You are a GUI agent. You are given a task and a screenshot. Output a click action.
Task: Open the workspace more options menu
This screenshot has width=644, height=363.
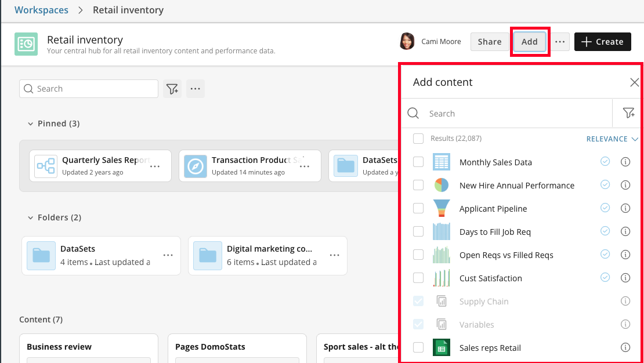point(560,42)
